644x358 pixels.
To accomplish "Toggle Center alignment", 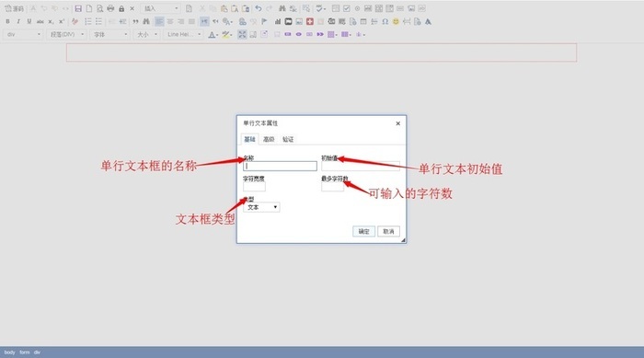I will 170,21.
